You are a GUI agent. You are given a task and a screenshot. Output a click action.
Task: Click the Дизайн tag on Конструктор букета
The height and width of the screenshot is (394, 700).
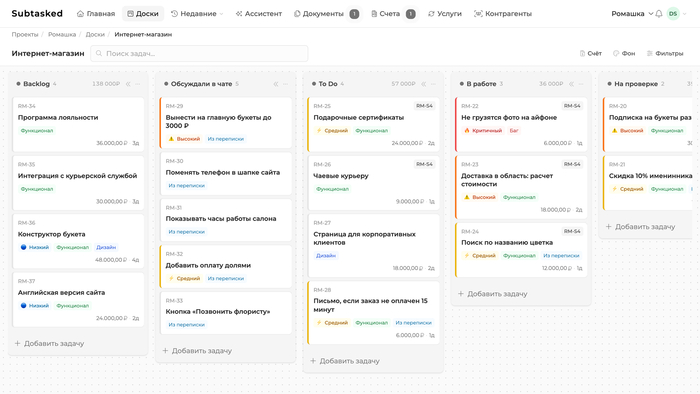[x=106, y=248]
